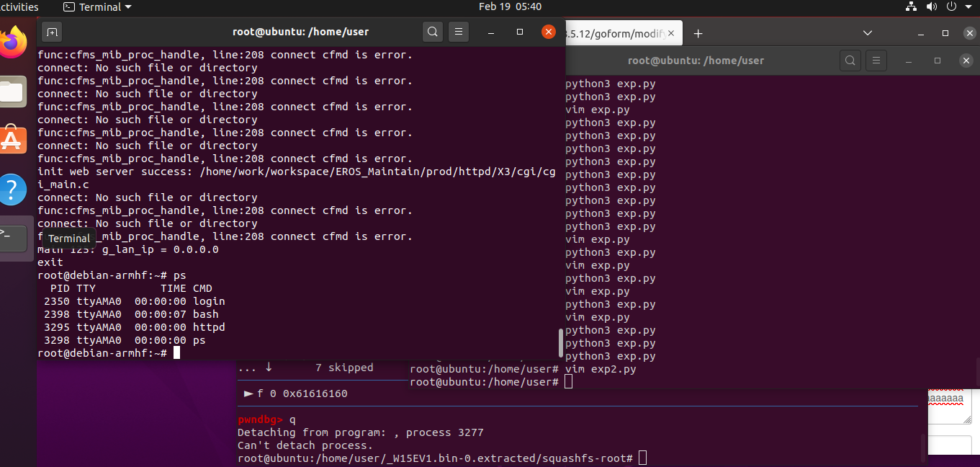Click the pwndbg prompt line

click(x=266, y=419)
